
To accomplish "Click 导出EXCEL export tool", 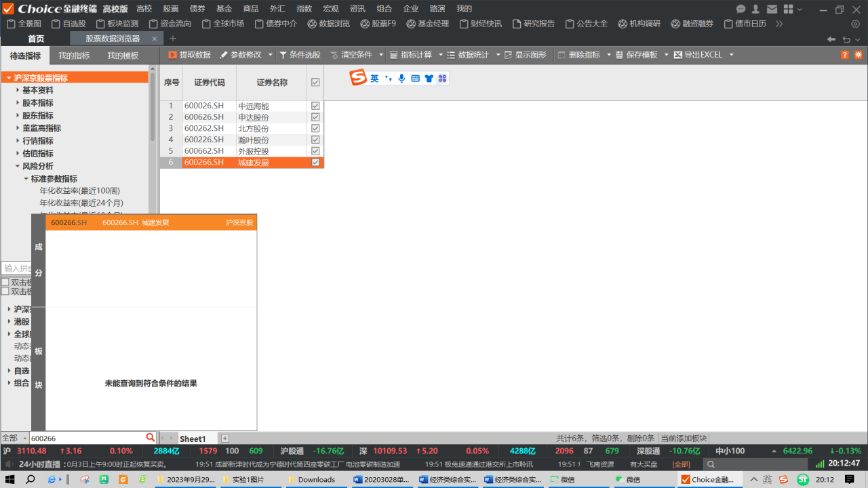I will tap(698, 55).
